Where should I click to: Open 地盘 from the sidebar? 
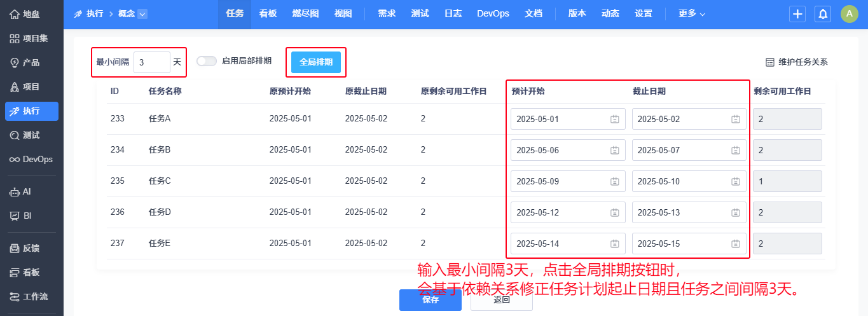(x=32, y=14)
